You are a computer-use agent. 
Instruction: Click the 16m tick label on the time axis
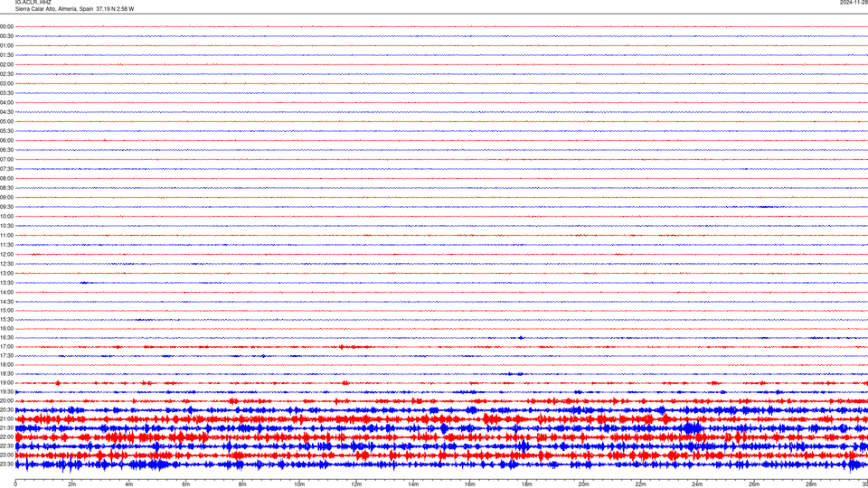point(470,484)
